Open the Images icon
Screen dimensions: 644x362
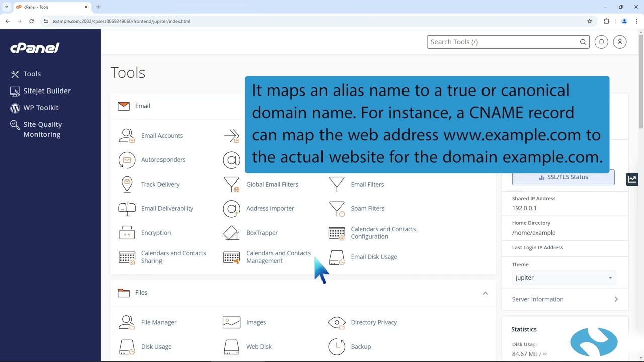click(x=231, y=322)
